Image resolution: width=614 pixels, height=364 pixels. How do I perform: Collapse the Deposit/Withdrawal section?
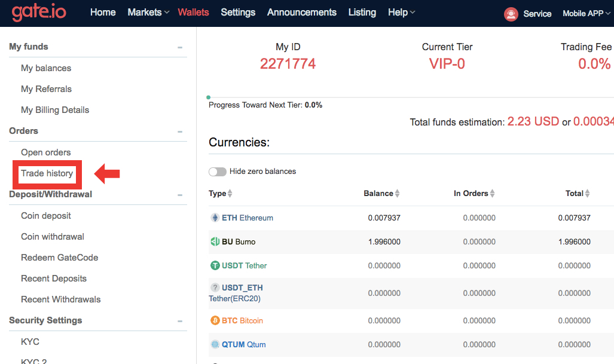tap(180, 195)
